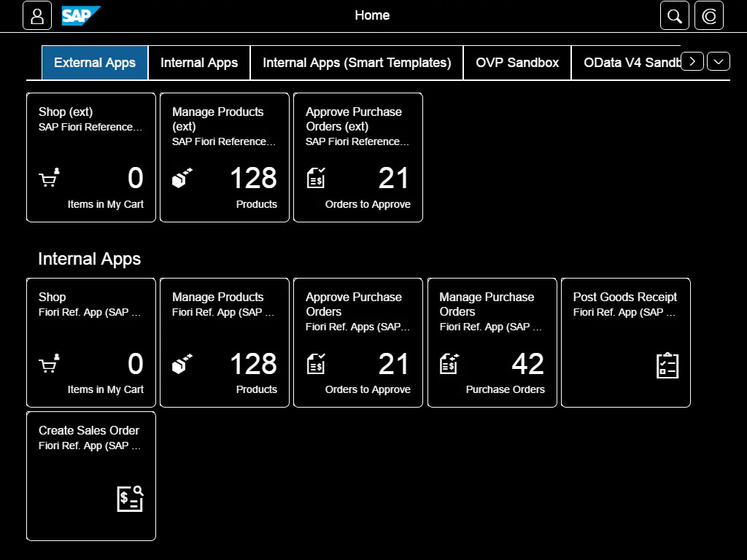Open Manage Products (ext) tile title
The image size is (747, 560).
[x=217, y=119]
